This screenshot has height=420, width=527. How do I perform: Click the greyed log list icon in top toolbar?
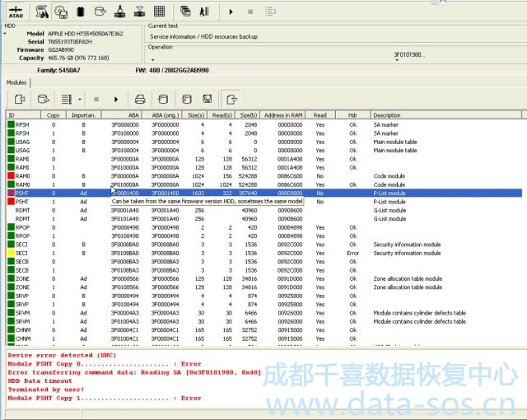tap(270, 12)
